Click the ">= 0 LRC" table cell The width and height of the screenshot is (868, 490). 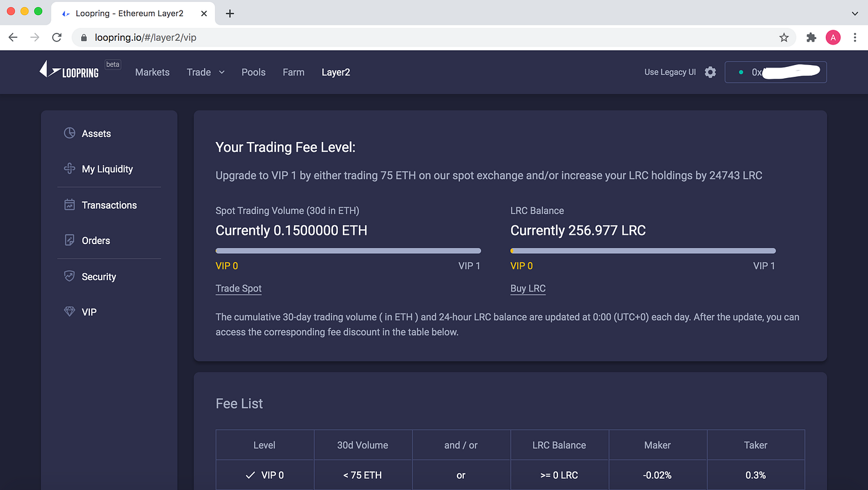click(x=559, y=475)
